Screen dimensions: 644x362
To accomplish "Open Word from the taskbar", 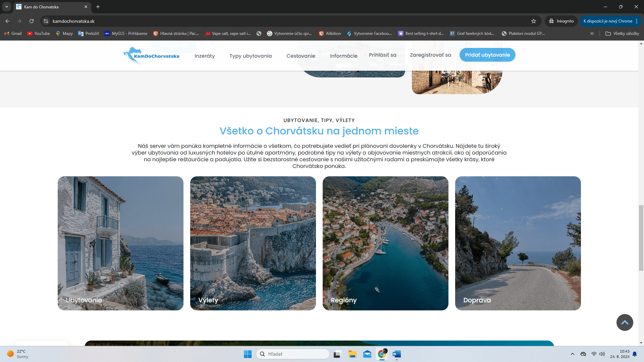I will click(x=397, y=354).
